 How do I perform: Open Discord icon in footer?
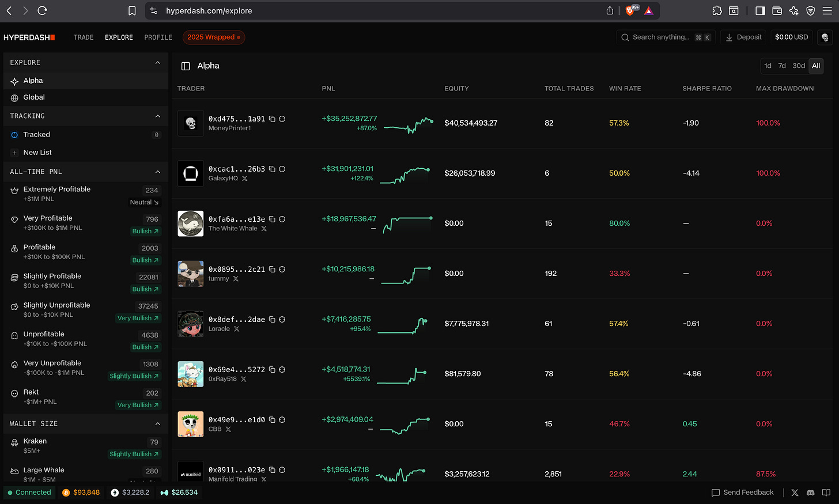[x=811, y=492]
